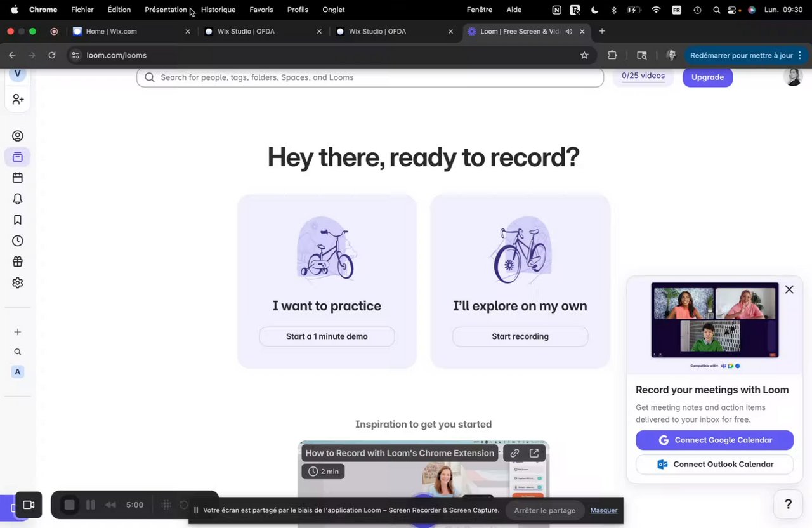Open the 'V' workspace avatar in the sidebar
This screenshot has height=528, width=812.
tap(17, 74)
